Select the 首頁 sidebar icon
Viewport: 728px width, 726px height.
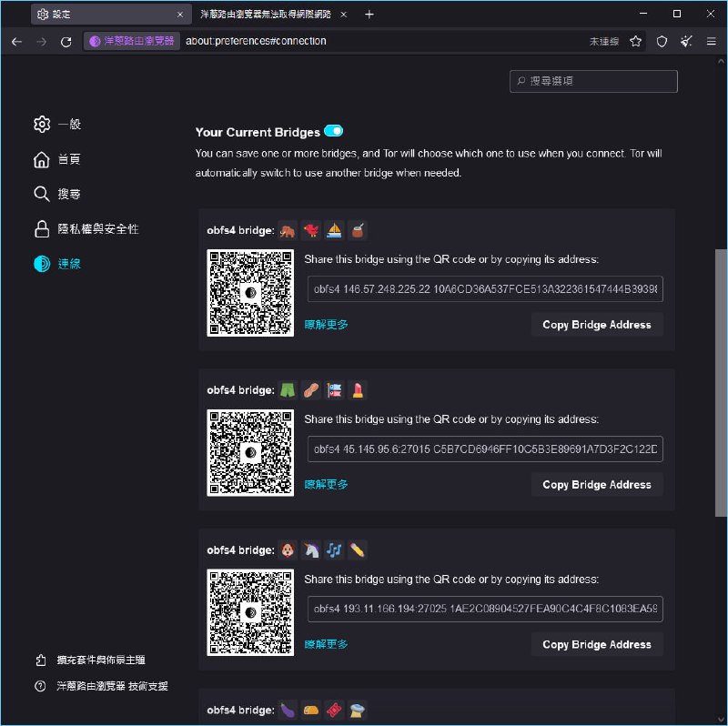[41, 159]
